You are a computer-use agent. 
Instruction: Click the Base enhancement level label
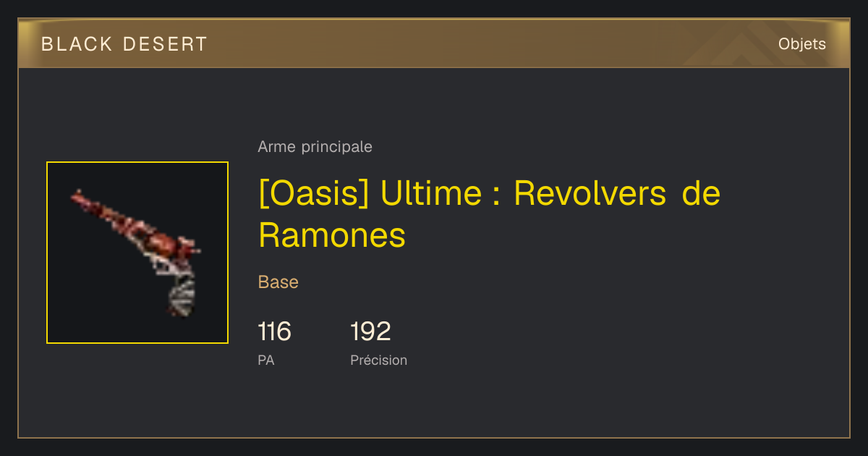pyautogui.click(x=278, y=282)
